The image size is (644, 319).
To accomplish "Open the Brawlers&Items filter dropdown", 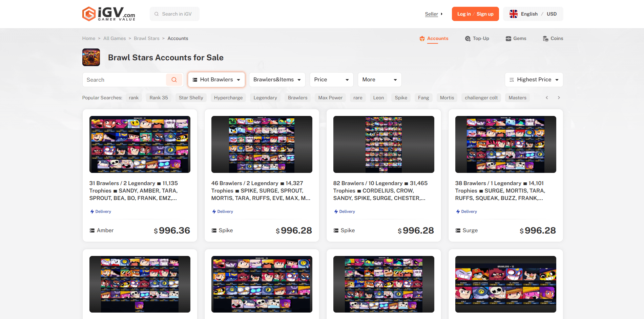I will (277, 80).
